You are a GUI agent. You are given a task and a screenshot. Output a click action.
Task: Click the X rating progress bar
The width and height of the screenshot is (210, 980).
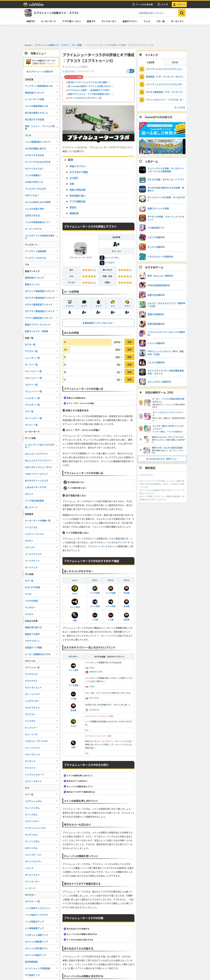(x=93, y=342)
